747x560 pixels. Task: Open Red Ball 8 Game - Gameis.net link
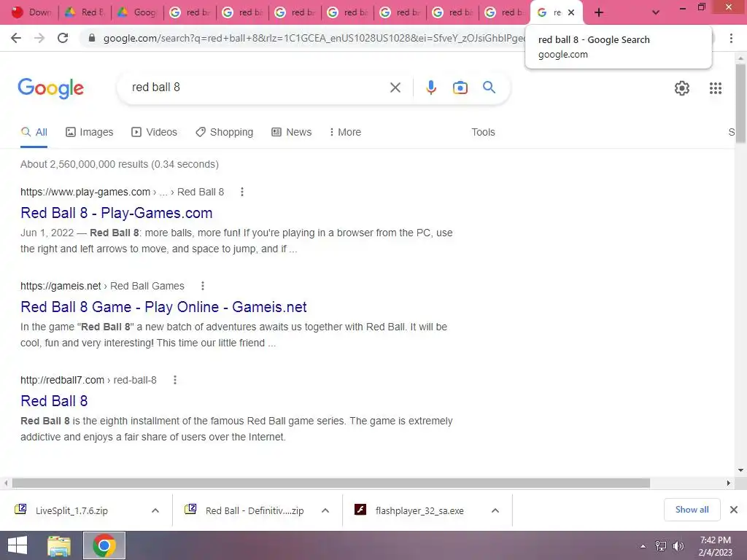point(163,307)
